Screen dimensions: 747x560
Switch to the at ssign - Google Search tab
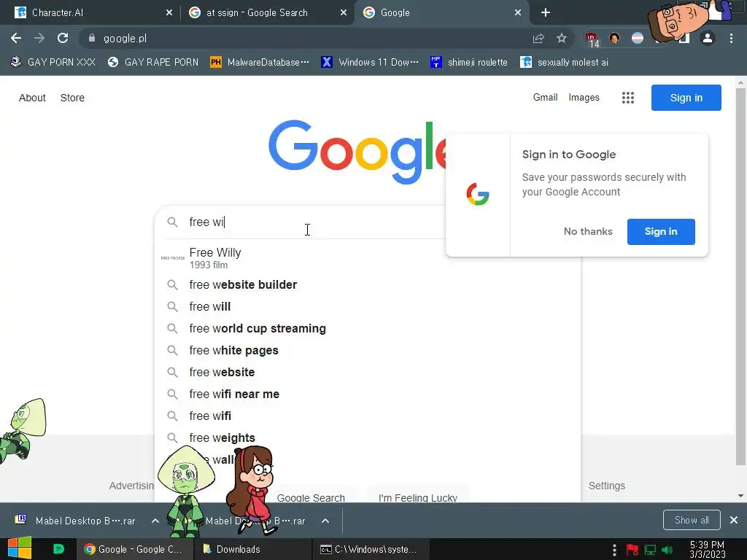(267, 13)
